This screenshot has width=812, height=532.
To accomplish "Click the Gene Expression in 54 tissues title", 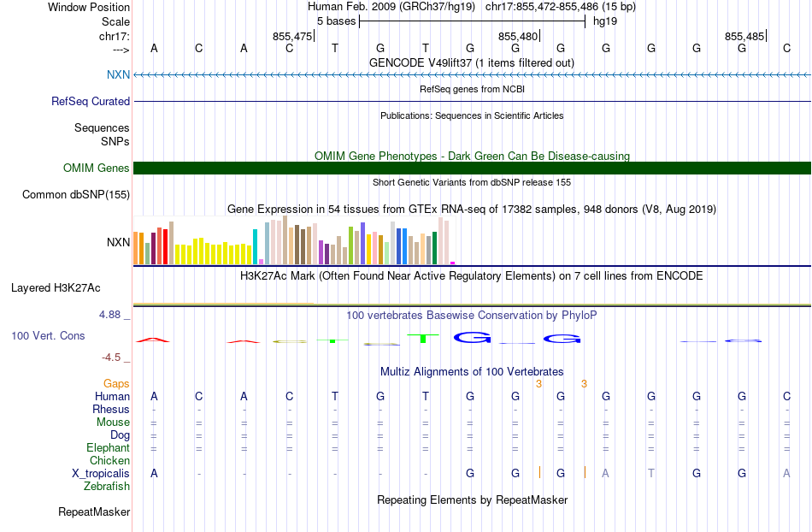I will 472,210.
